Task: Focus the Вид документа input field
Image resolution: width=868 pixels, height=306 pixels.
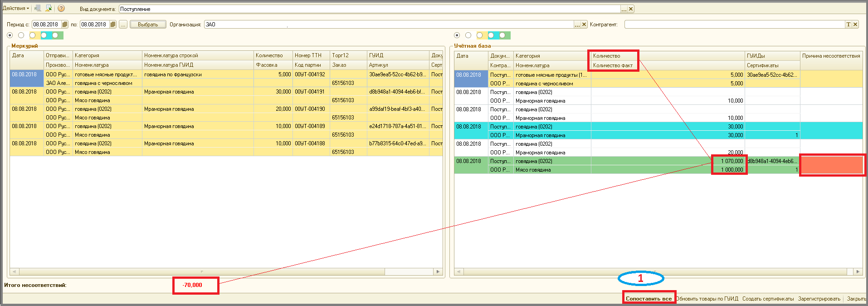Action: click(370, 9)
